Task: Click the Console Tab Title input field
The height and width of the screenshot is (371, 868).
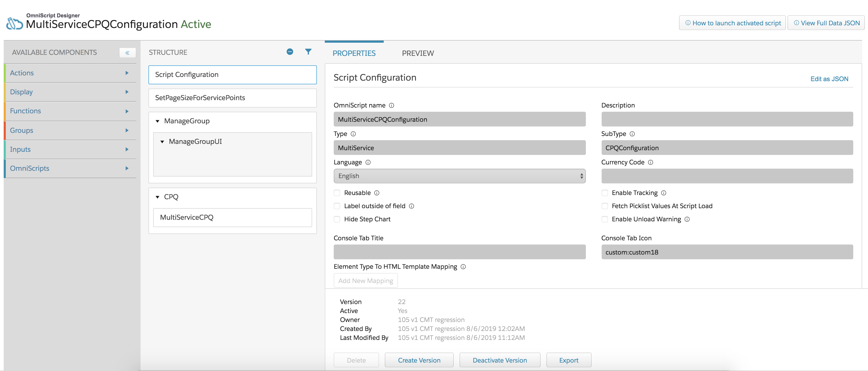Action: (459, 252)
